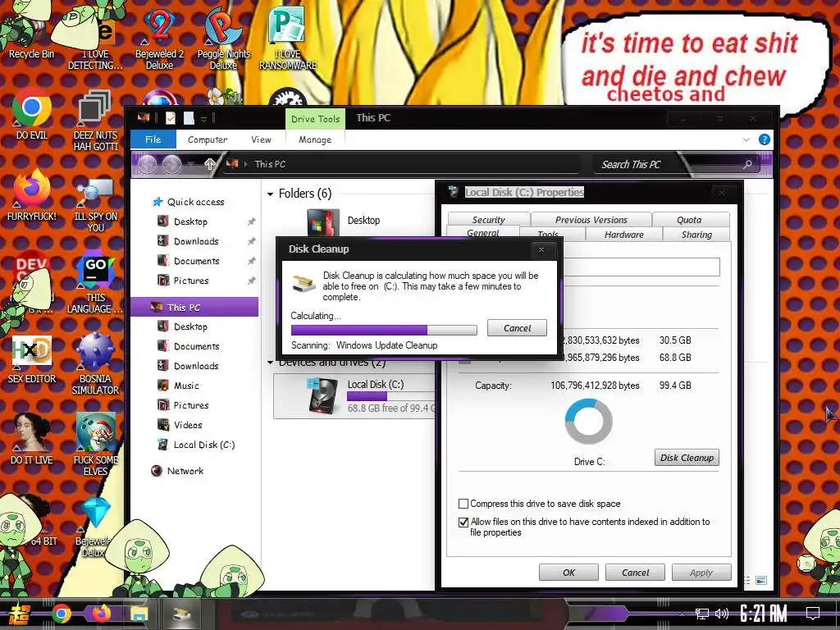The height and width of the screenshot is (630, 840).
Task: Switch to the Sharing tab
Action: tap(696, 235)
